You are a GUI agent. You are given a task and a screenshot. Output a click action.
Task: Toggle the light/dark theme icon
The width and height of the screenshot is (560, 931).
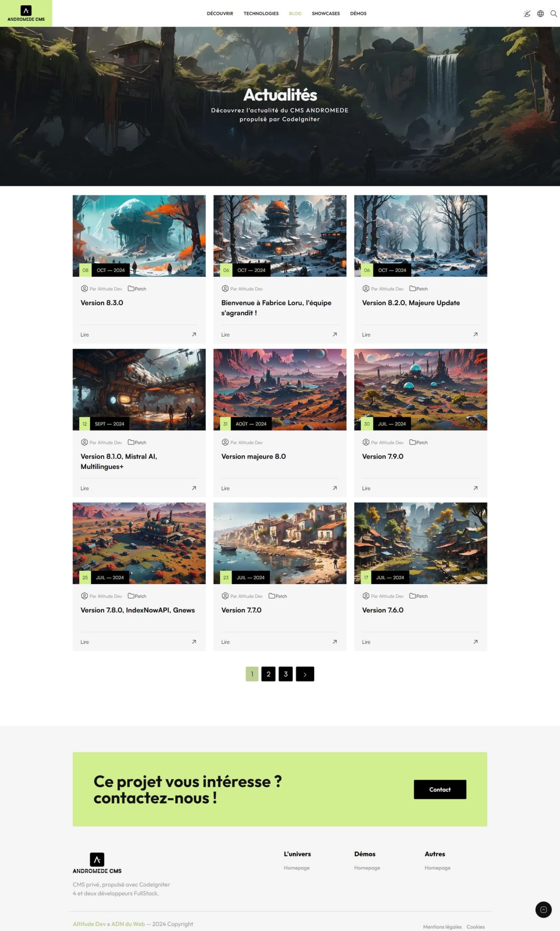527,14
